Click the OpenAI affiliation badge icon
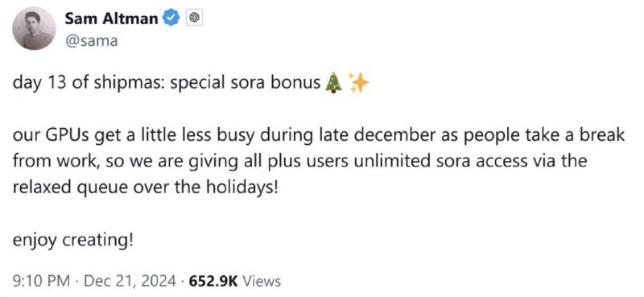644x297 pixels. tap(194, 18)
